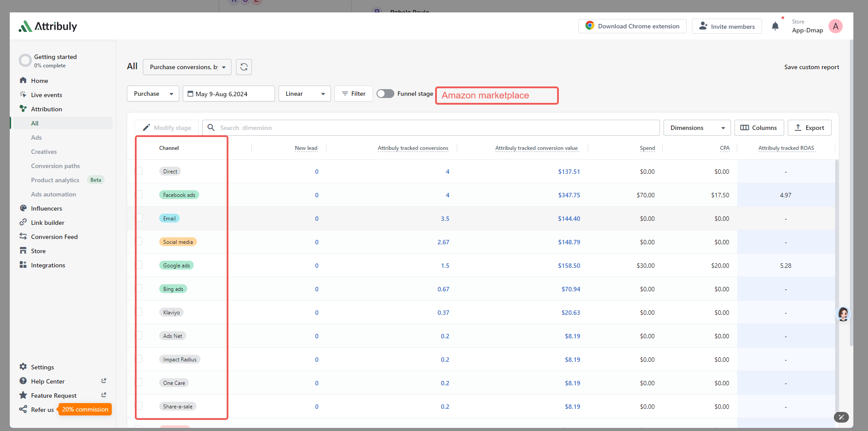Image resolution: width=868 pixels, height=431 pixels.
Task: Click the Facebook ads channel tag
Action: point(179,195)
